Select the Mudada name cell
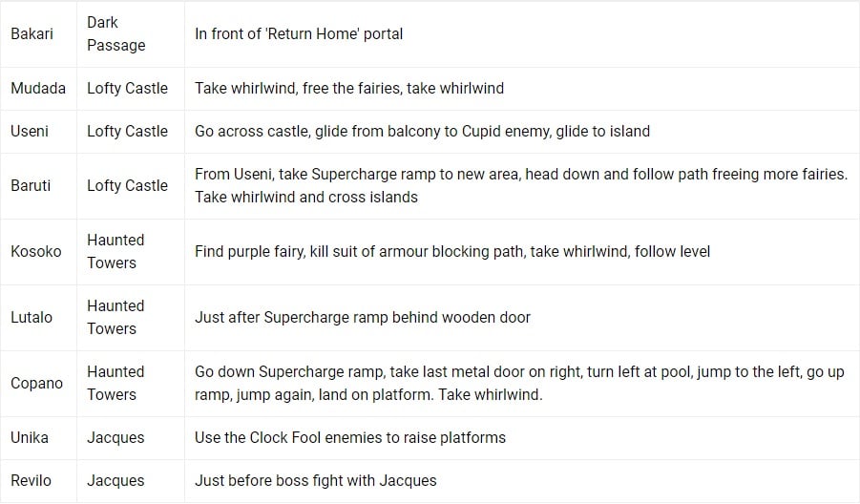 point(38,88)
